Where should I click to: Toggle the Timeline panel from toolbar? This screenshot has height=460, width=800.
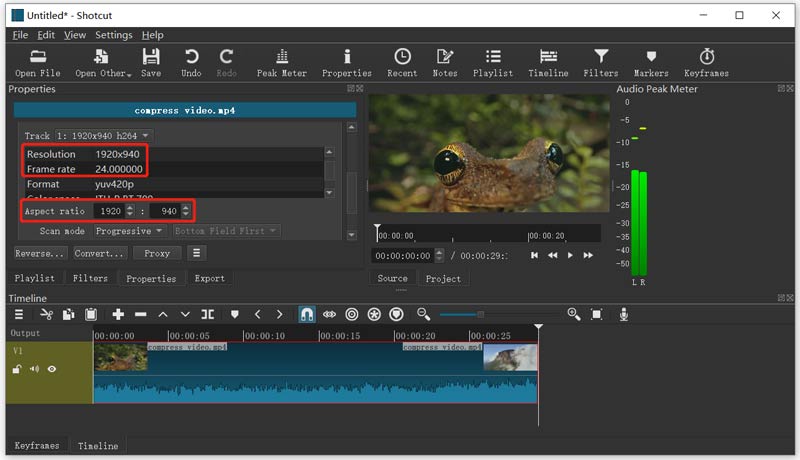coord(548,63)
